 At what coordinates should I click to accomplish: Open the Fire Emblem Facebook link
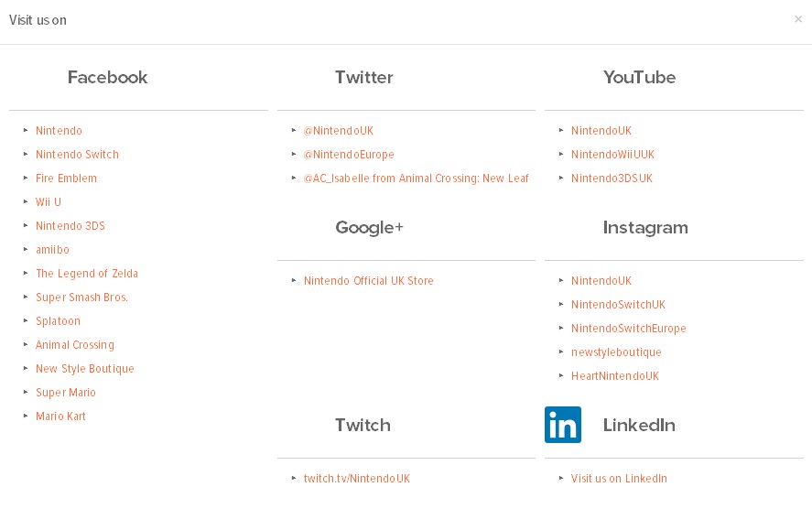[66, 178]
